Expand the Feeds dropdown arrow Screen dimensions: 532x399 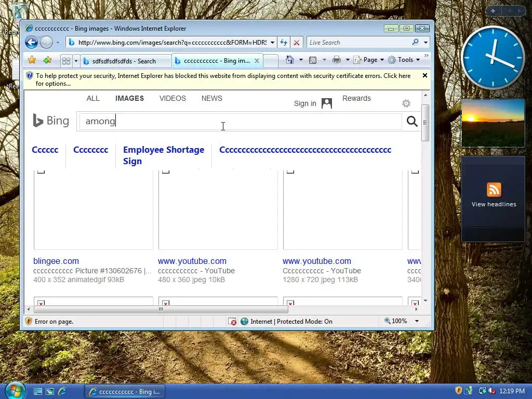[x=324, y=60]
